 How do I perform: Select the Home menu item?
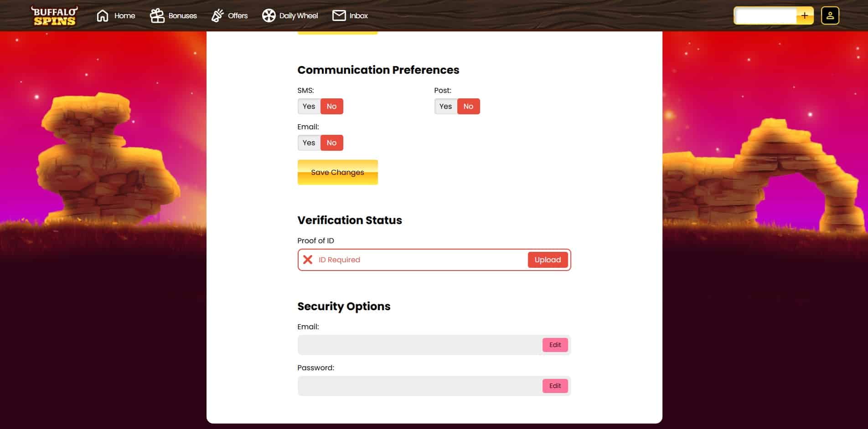click(x=124, y=15)
